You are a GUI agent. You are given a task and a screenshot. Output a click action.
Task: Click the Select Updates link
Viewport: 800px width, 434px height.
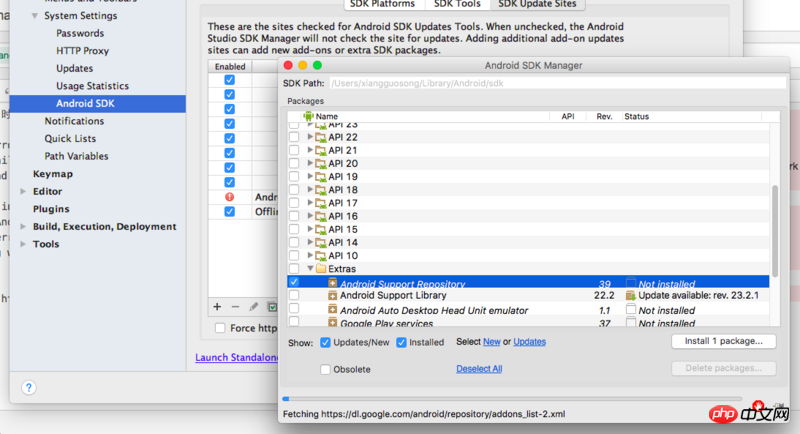pos(529,342)
